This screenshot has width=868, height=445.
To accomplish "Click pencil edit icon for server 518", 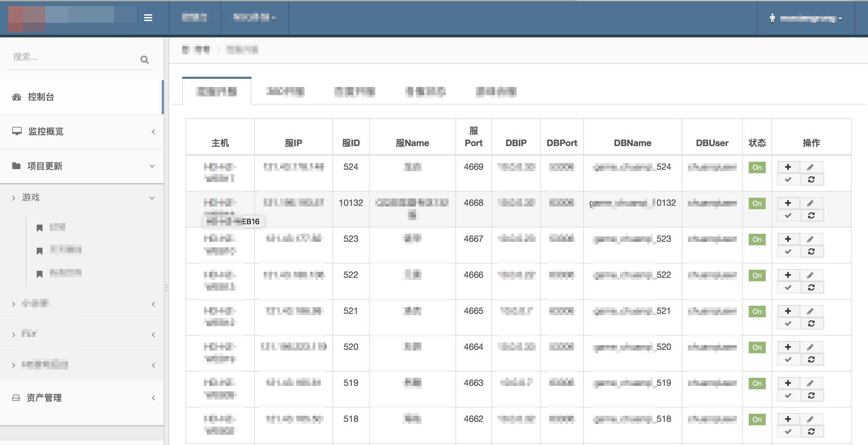I will pos(811,419).
